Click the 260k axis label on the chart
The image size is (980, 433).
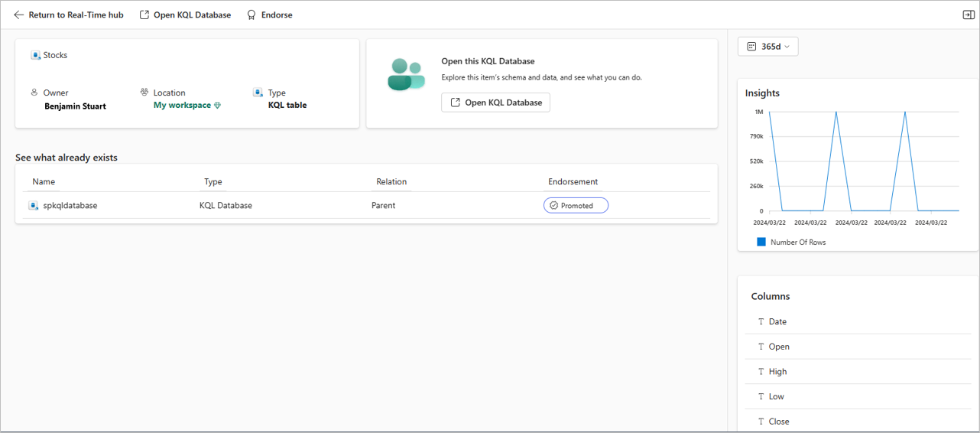[x=757, y=186]
